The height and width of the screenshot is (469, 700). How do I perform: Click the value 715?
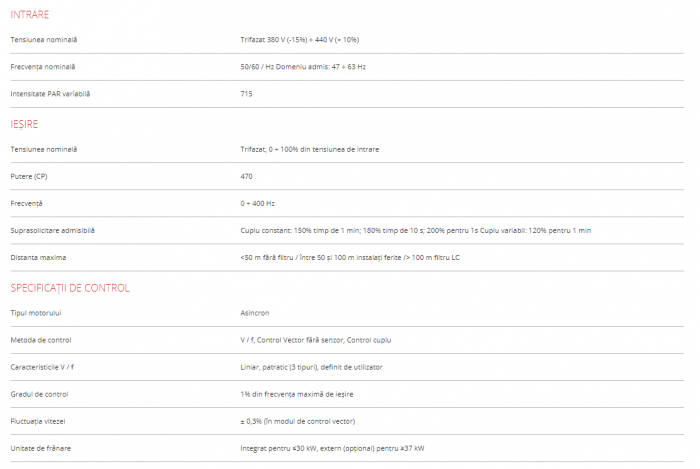(x=246, y=94)
